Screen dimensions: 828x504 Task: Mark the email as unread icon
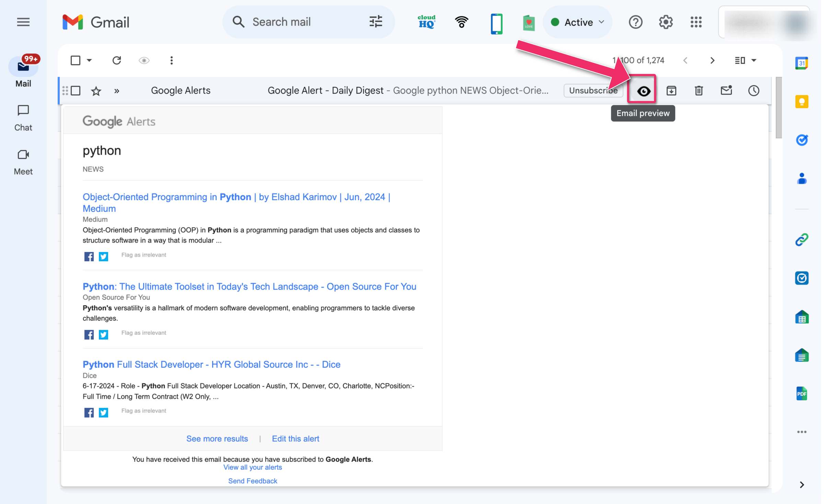click(726, 91)
